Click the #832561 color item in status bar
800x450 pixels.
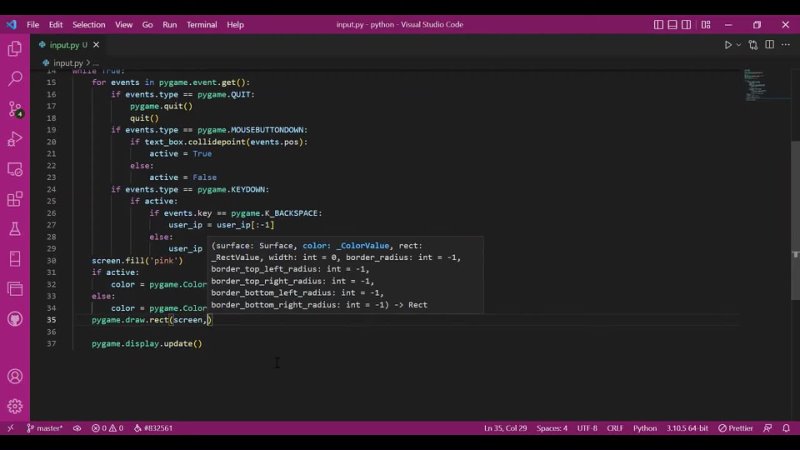click(154, 428)
